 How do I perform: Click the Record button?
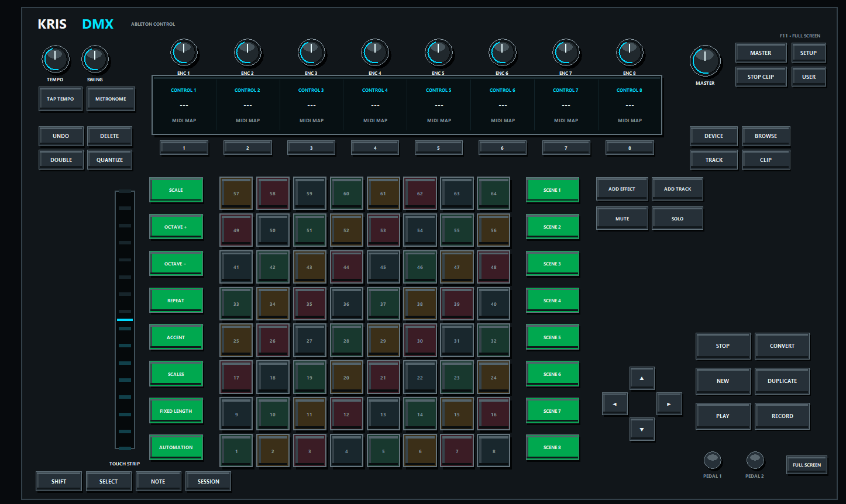click(x=782, y=416)
